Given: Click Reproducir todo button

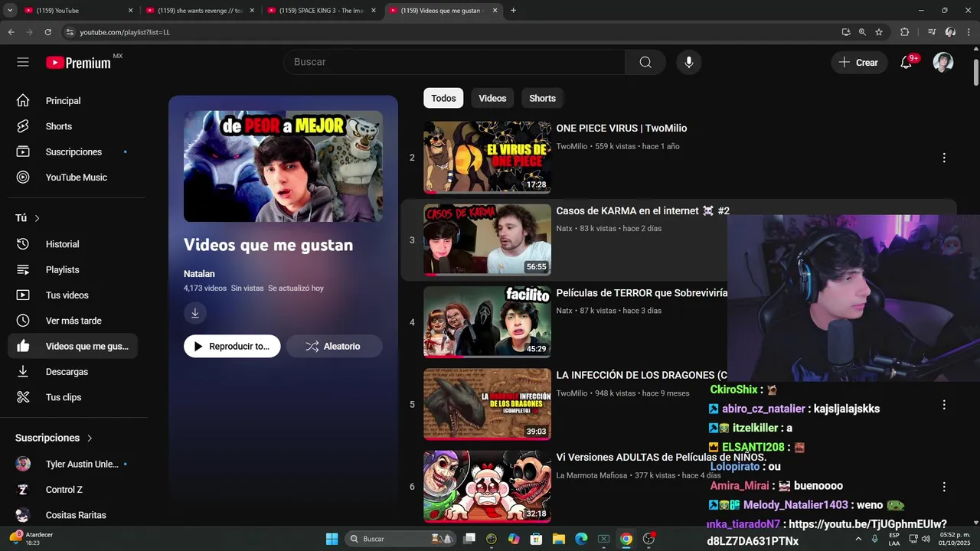Looking at the screenshot, I should (232, 346).
